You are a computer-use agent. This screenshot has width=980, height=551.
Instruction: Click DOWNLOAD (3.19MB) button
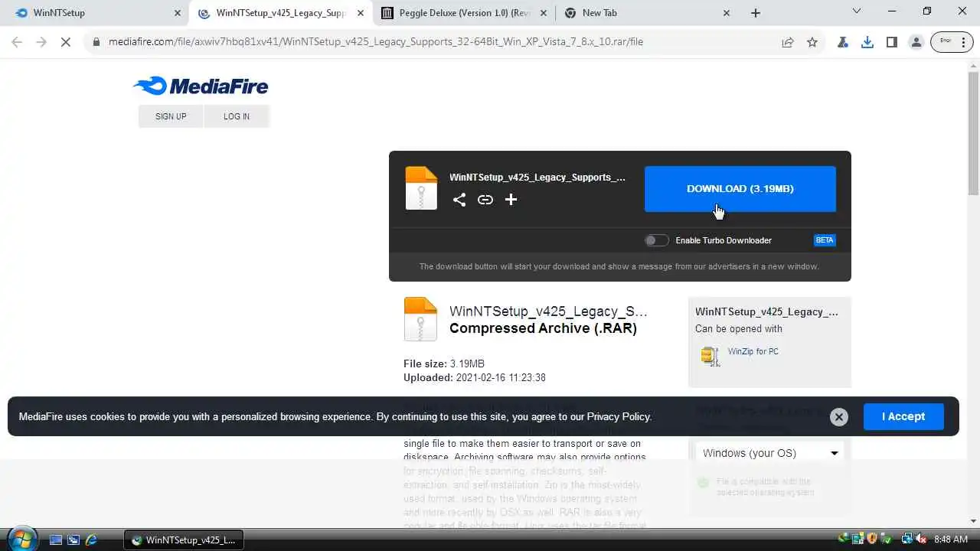740,189
